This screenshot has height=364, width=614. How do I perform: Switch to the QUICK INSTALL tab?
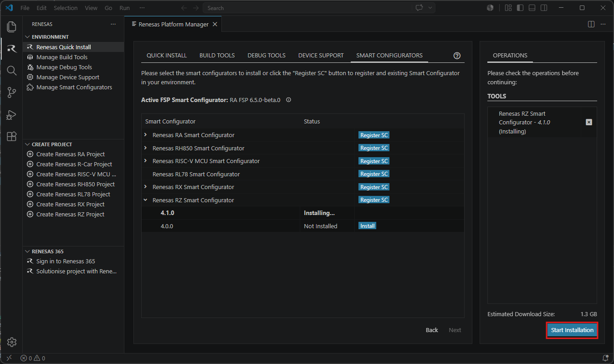[167, 55]
